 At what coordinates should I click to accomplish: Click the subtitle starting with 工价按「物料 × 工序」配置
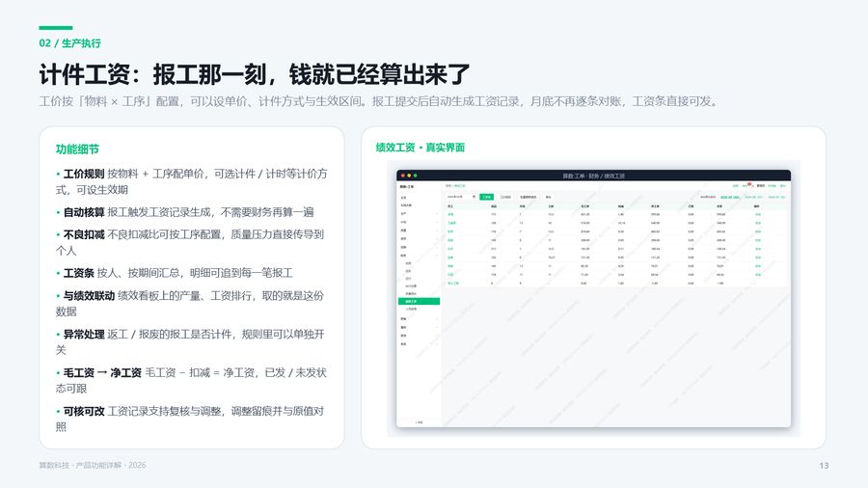pyautogui.click(x=379, y=101)
